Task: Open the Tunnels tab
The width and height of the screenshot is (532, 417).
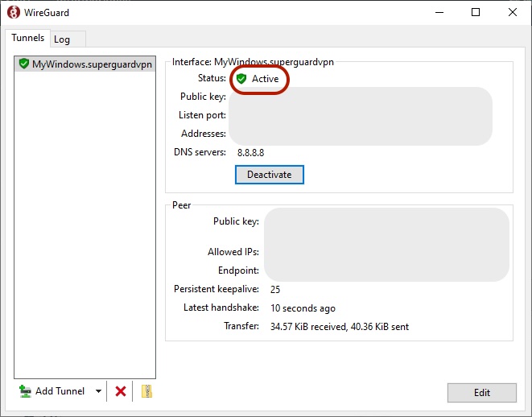Action: (x=28, y=38)
